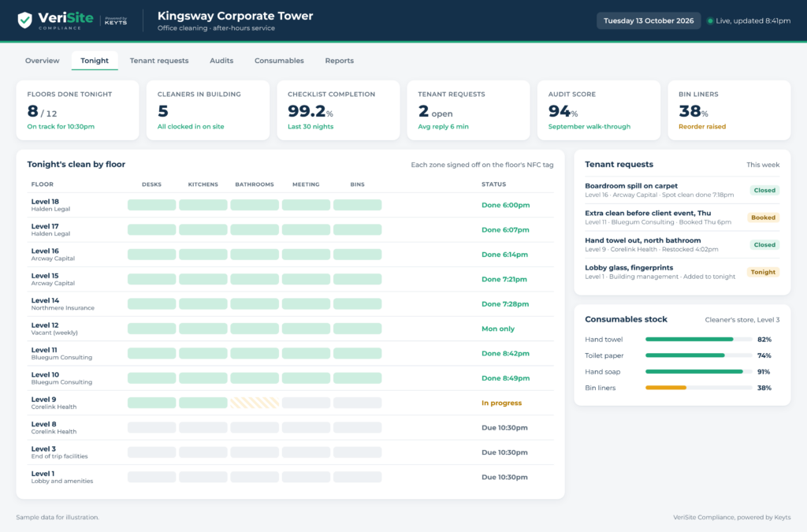Click the "Mon only" status for Level 12
The width and height of the screenshot is (807, 532).
pos(498,329)
